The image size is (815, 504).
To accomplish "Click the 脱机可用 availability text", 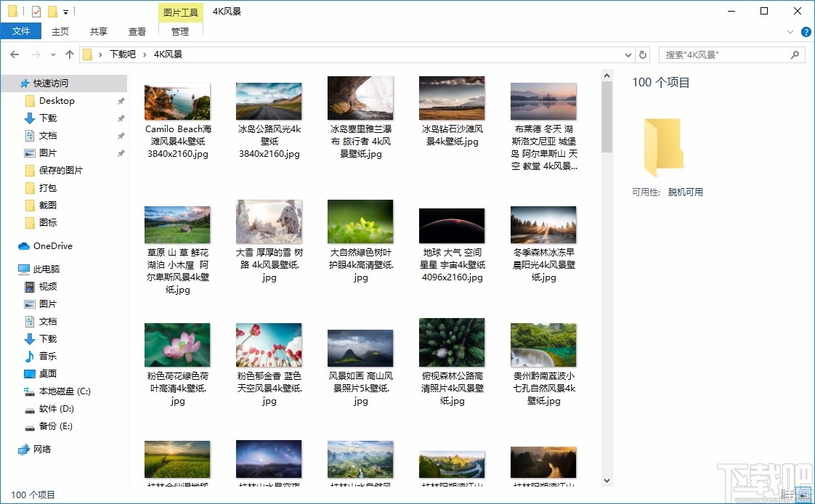I will click(686, 192).
